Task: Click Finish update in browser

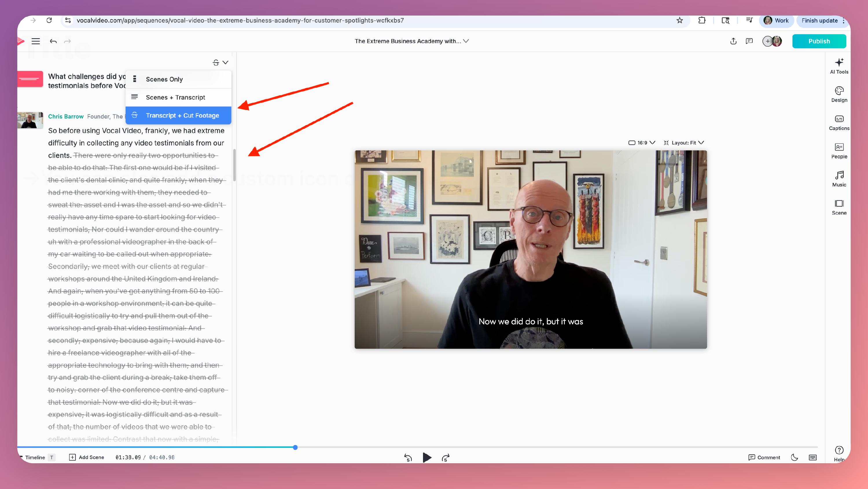Action: [819, 20]
